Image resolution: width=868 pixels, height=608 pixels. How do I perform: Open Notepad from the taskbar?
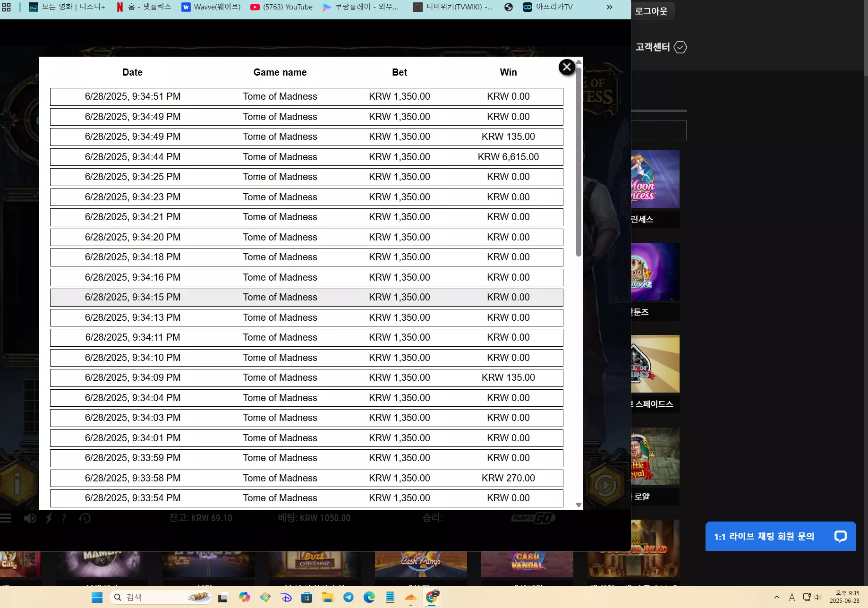[390, 598]
